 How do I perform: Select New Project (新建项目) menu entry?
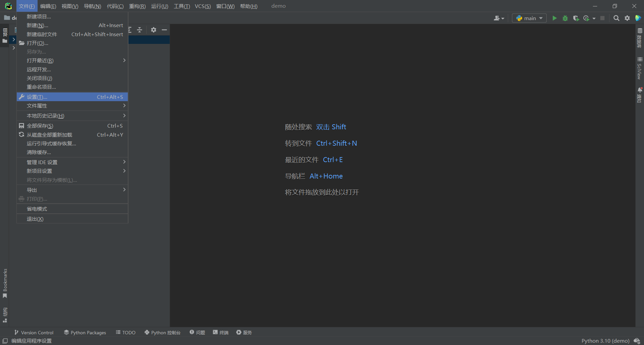[x=72, y=17]
